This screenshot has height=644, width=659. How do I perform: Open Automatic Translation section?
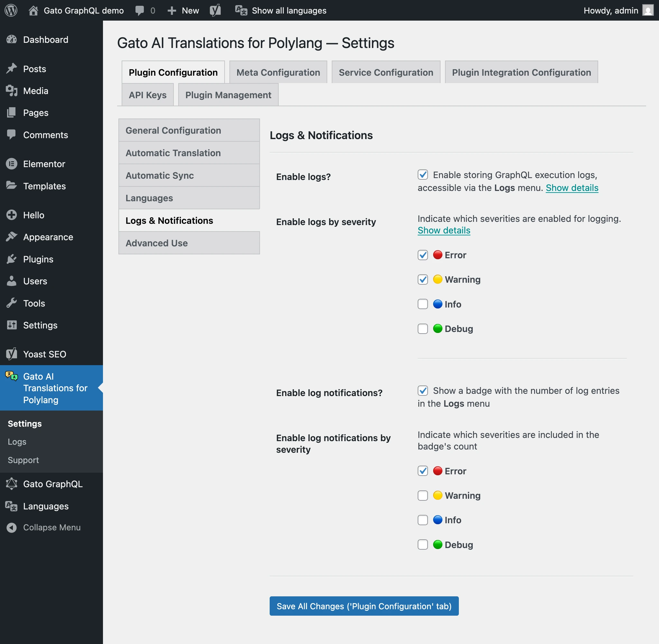tap(189, 153)
